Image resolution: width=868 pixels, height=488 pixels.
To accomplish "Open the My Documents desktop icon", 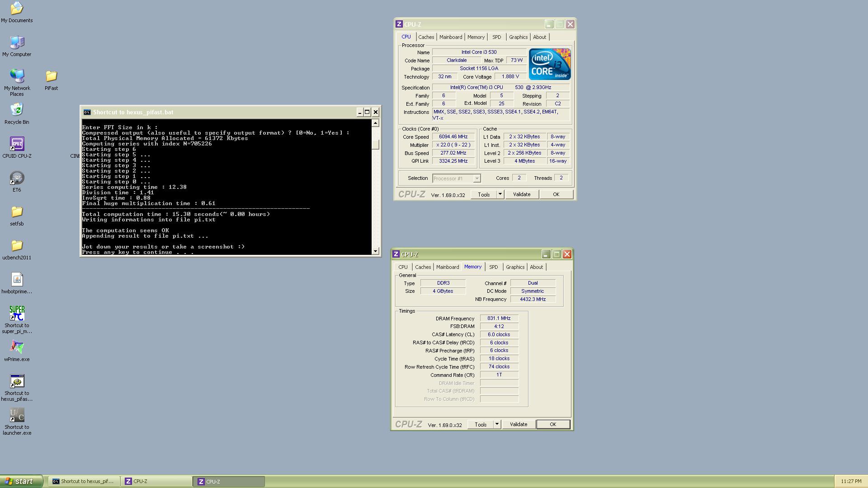I will (x=17, y=8).
